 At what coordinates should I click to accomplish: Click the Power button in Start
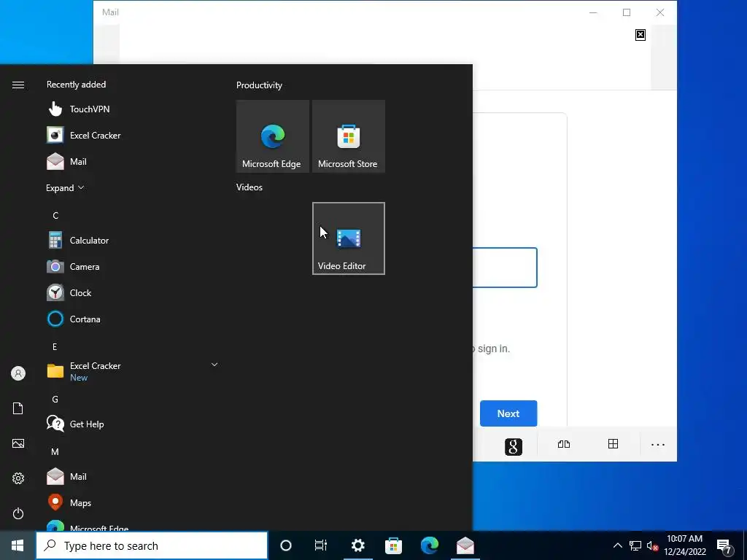tap(18, 513)
